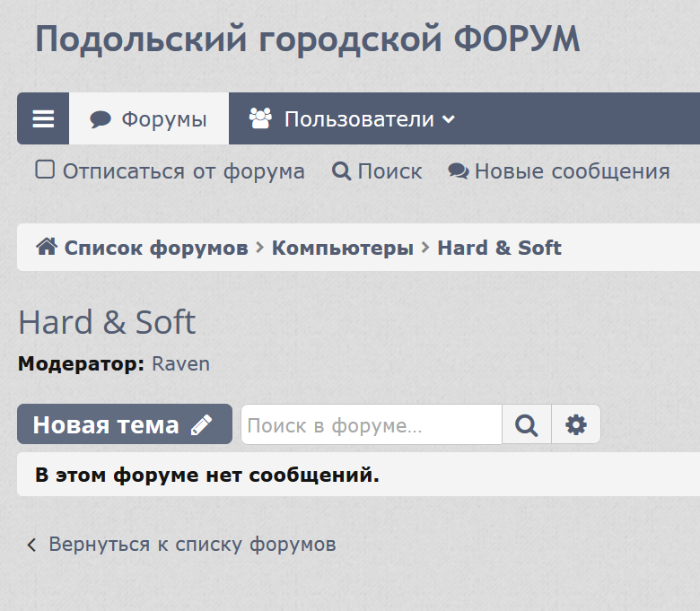Screen dimensions: 700x611
Task: Focus the Поиск в форуме input field
Action: pyautogui.click(x=370, y=425)
